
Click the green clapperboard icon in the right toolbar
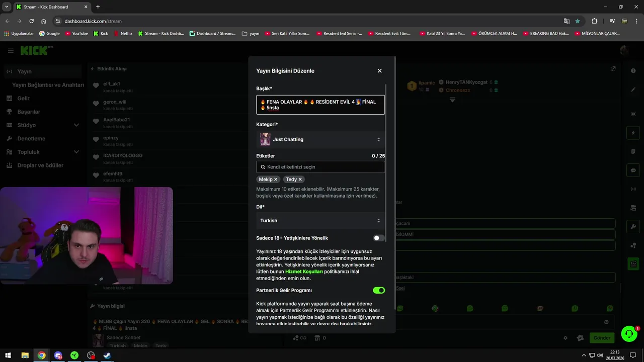(633, 263)
